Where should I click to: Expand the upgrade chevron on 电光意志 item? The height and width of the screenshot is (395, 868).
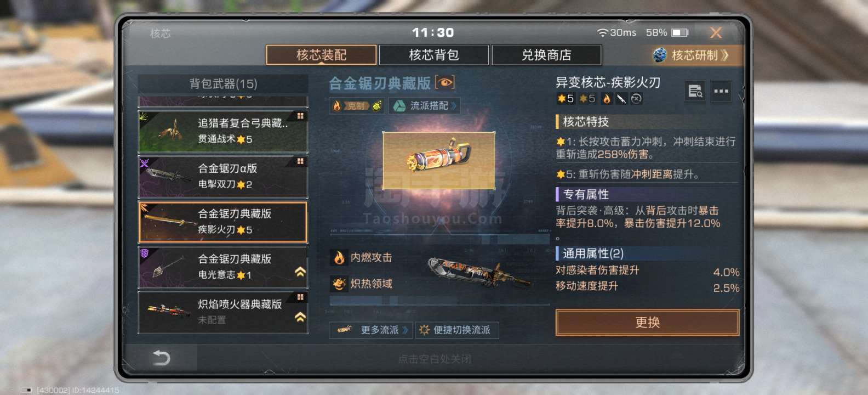(300, 272)
